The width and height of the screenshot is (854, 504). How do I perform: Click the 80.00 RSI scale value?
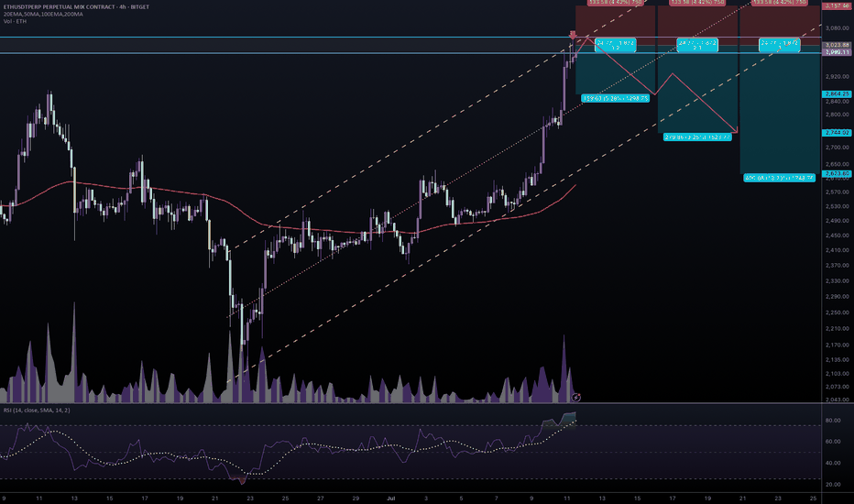(x=833, y=421)
